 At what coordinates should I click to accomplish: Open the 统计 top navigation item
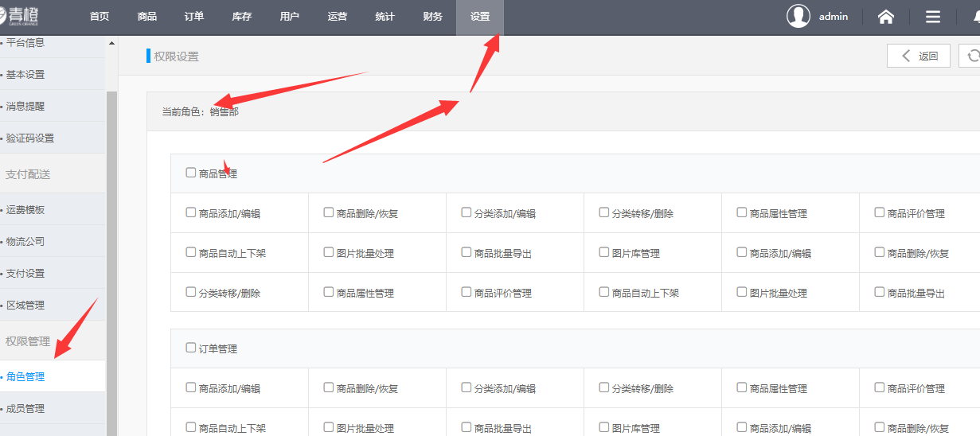385,17
